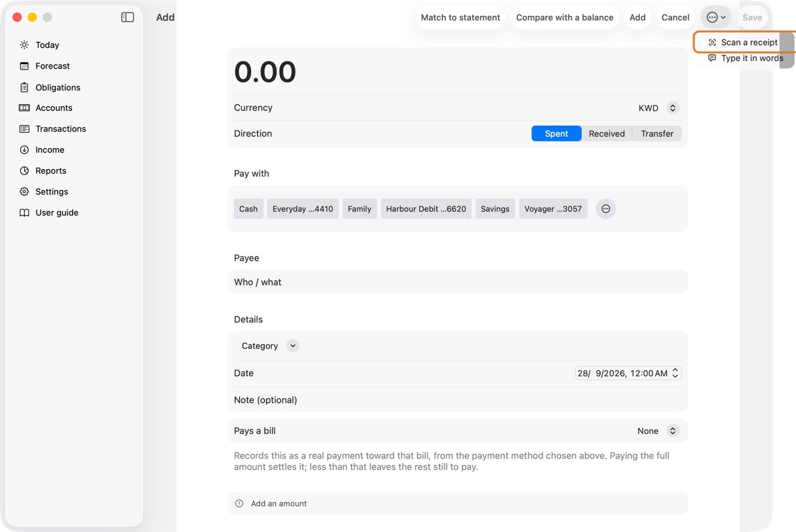Click the Transactions list icon

pos(24,129)
